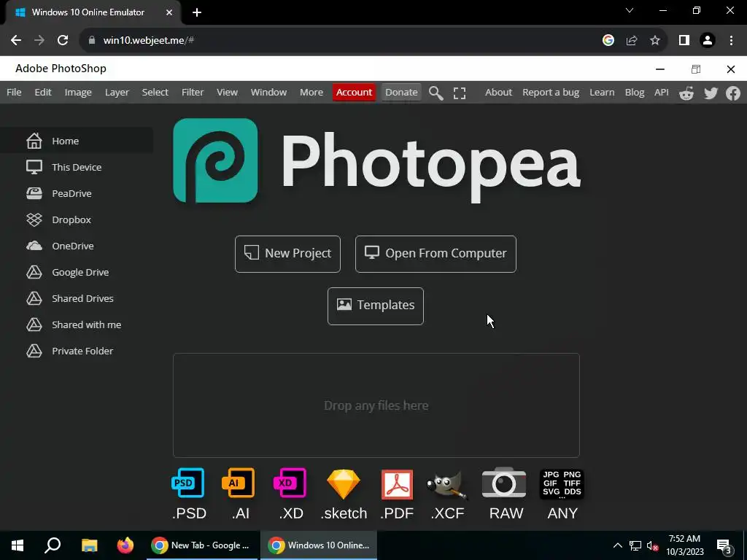Select Home in the sidebar
Screen dimensions: 747x560
[77, 141]
